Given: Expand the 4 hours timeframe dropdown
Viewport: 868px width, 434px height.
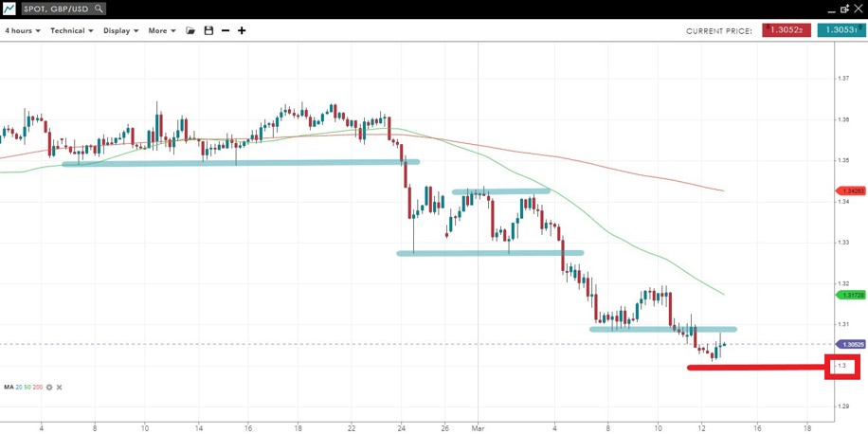Looking at the screenshot, I should point(22,30).
